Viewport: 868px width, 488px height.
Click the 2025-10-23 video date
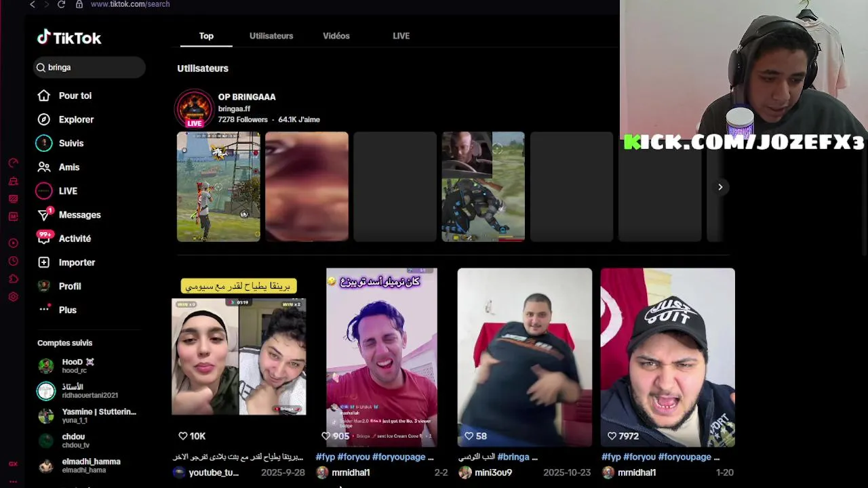click(566, 472)
